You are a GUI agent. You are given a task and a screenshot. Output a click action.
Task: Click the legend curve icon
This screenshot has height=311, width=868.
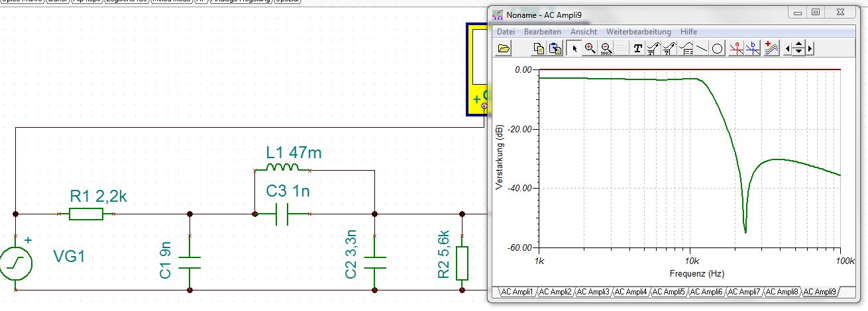(x=686, y=48)
